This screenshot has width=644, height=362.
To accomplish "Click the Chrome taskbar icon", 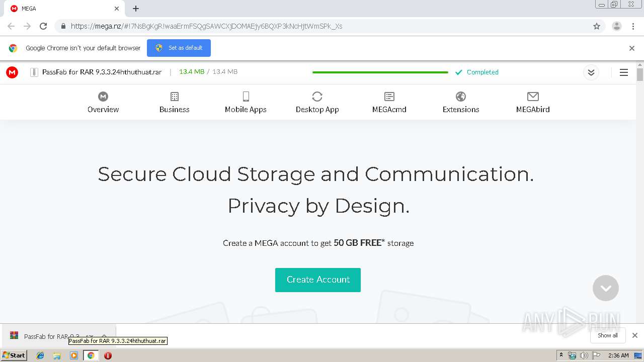I will point(91,355).
